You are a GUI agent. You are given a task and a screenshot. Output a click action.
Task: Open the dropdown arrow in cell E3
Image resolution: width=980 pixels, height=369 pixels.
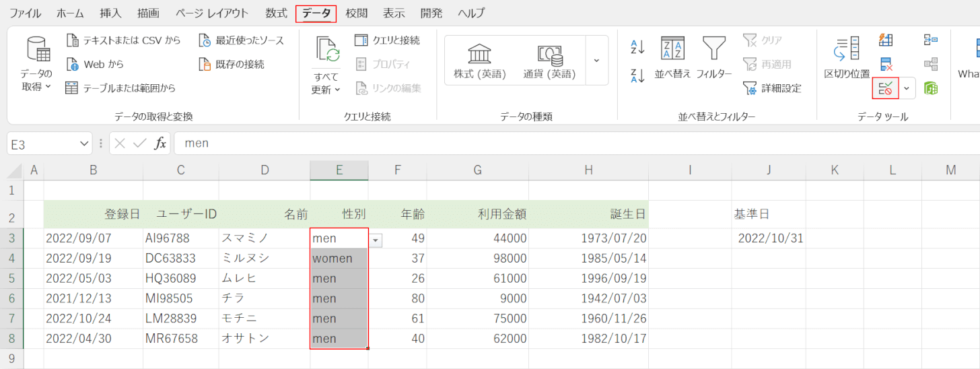pos(376,239)
